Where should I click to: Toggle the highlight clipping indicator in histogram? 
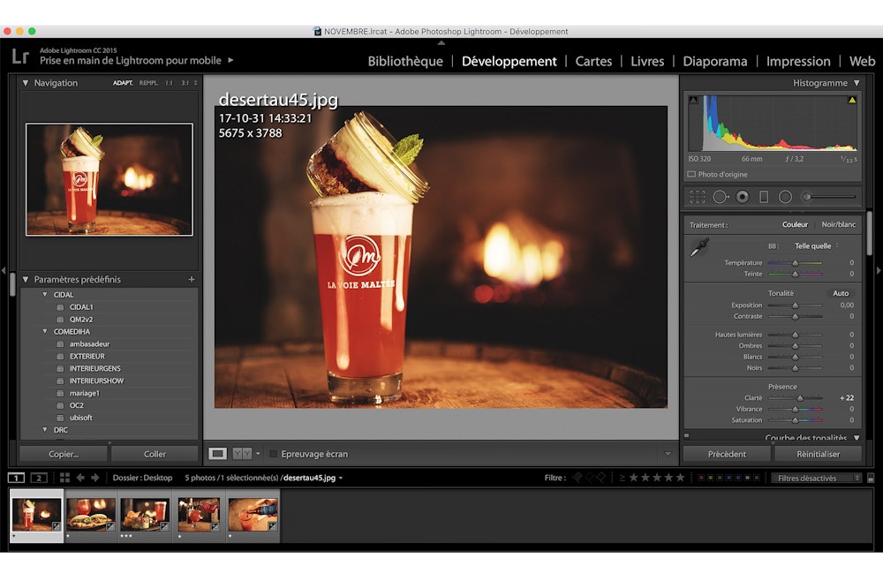pyautogui.click(x=852, y=101)
